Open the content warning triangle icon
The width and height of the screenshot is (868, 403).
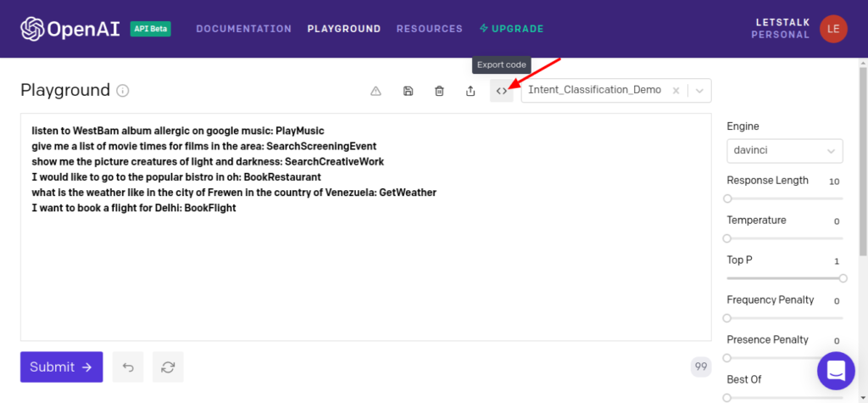click(x=376, y=91)
